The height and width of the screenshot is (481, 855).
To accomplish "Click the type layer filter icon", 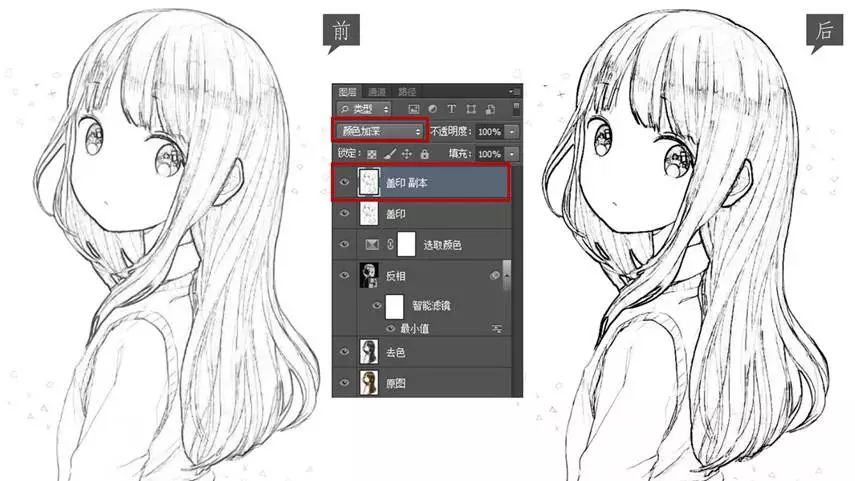I will pos(451,108).
